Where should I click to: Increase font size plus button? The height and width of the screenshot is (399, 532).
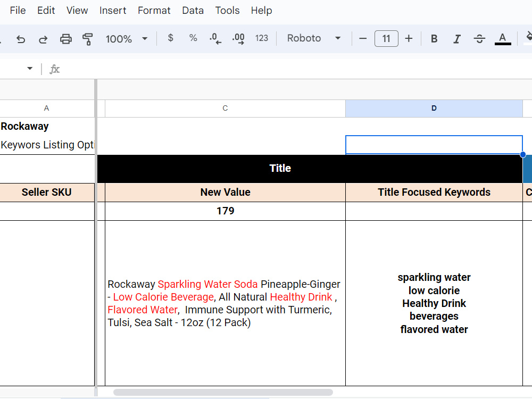pos(409,38)
